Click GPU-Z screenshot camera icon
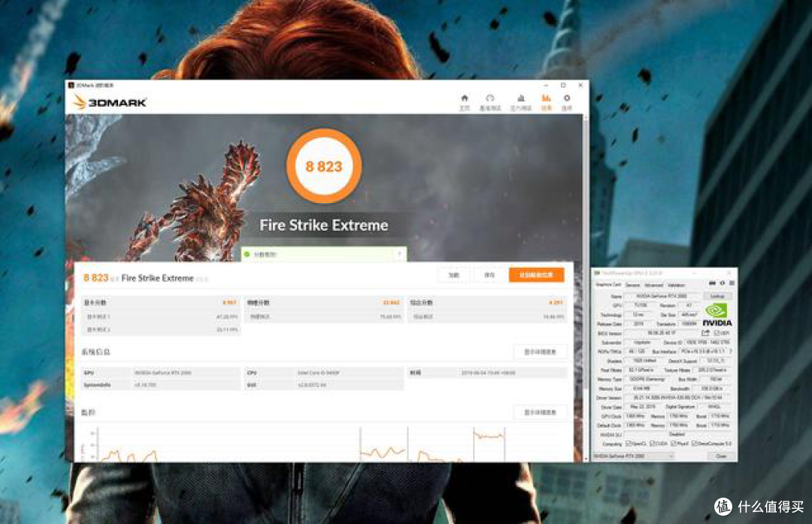The height and width of the screenshot is (524, 812). tap(712, 283)
